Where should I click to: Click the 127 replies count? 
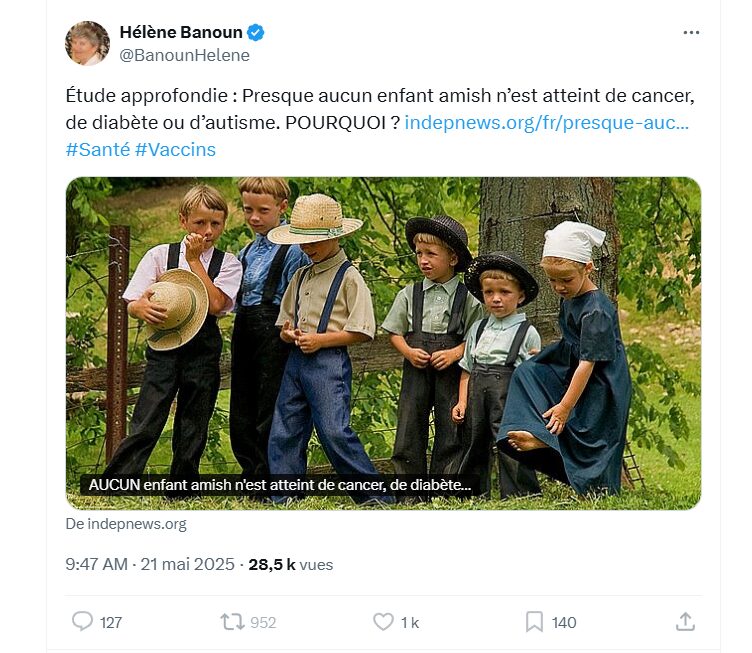pyautogui.click(x=111, y=622)
